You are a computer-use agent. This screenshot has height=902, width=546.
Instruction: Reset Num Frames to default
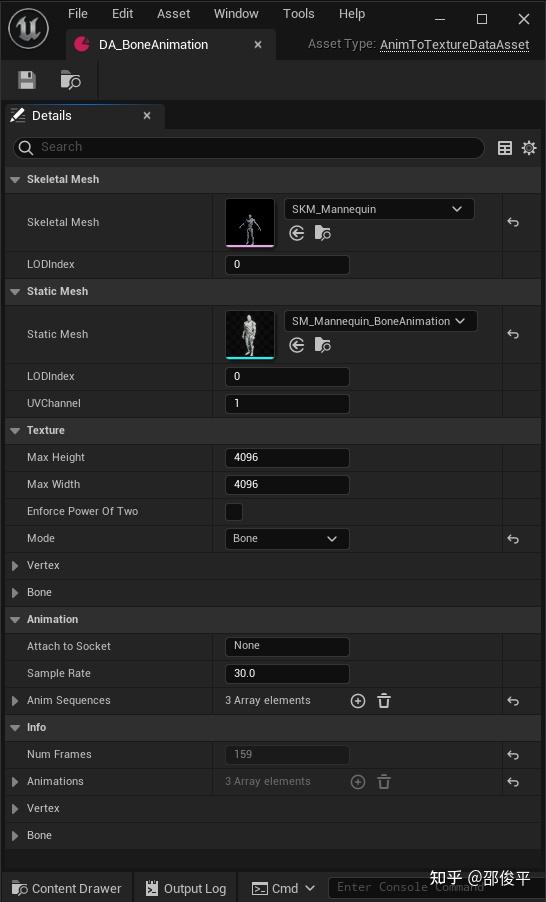(513, 755)
